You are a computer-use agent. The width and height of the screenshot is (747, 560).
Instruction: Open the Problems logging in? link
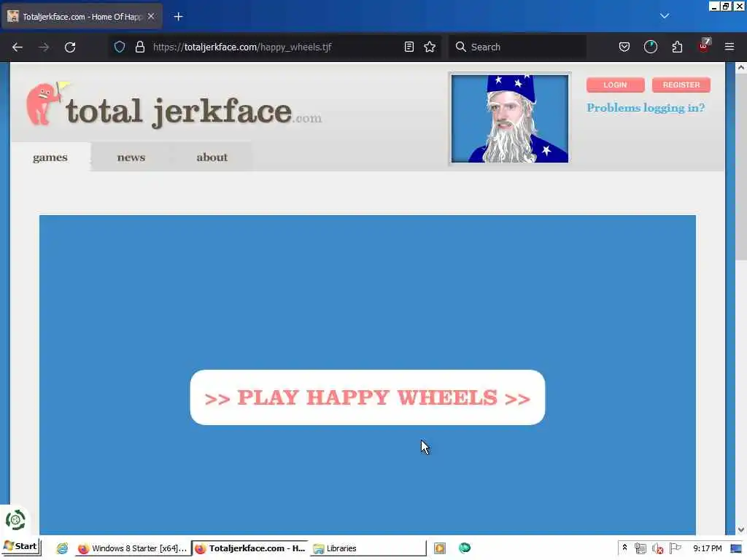point(646,108)
